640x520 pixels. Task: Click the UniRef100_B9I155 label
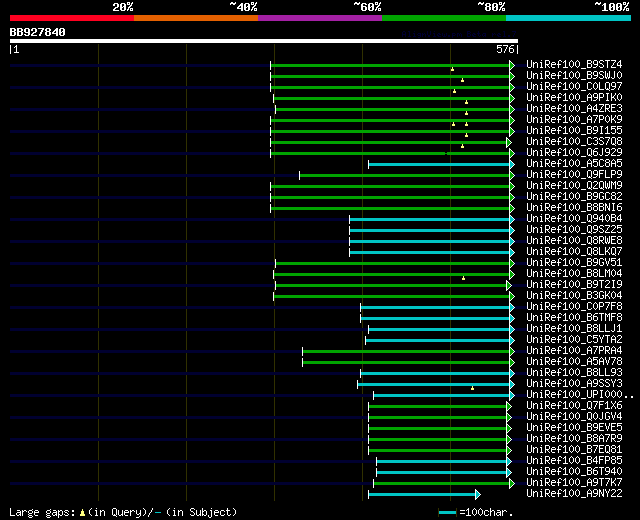pos(574,131)
